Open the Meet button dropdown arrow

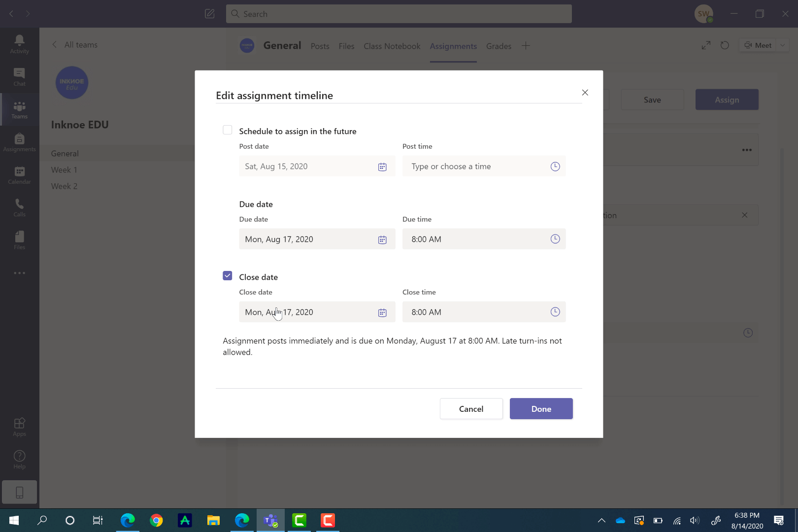coord(782,45)
